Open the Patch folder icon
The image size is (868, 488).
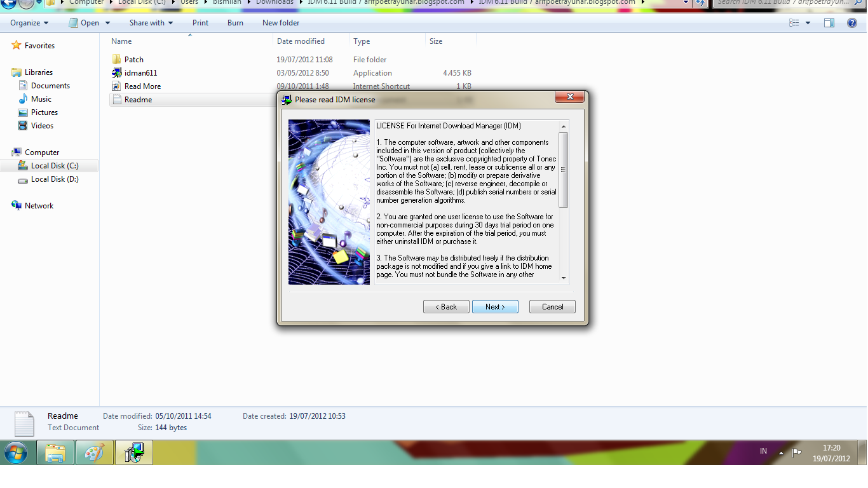[x=116, y=59]
